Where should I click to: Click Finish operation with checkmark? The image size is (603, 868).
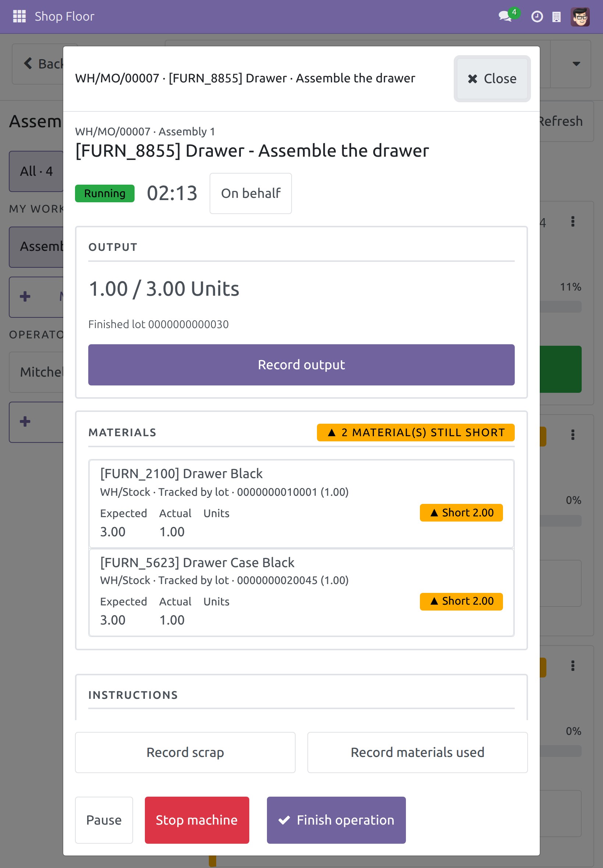(x=336, y=820)
